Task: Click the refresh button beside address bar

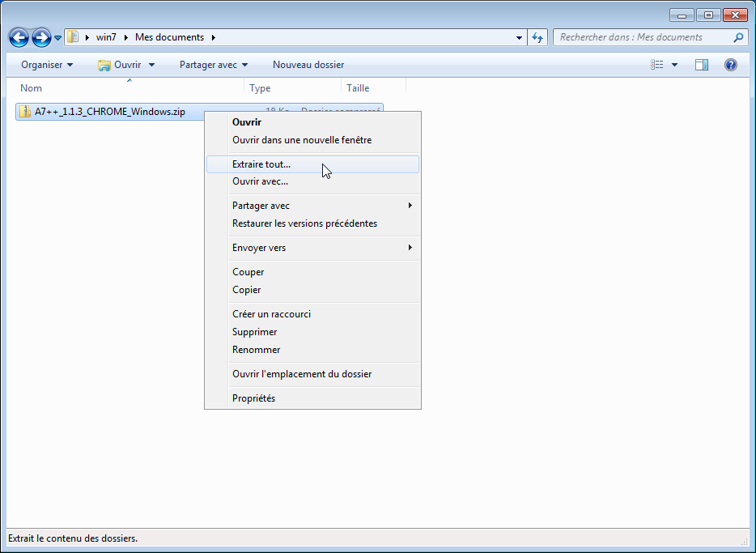Action: (538, 37)
